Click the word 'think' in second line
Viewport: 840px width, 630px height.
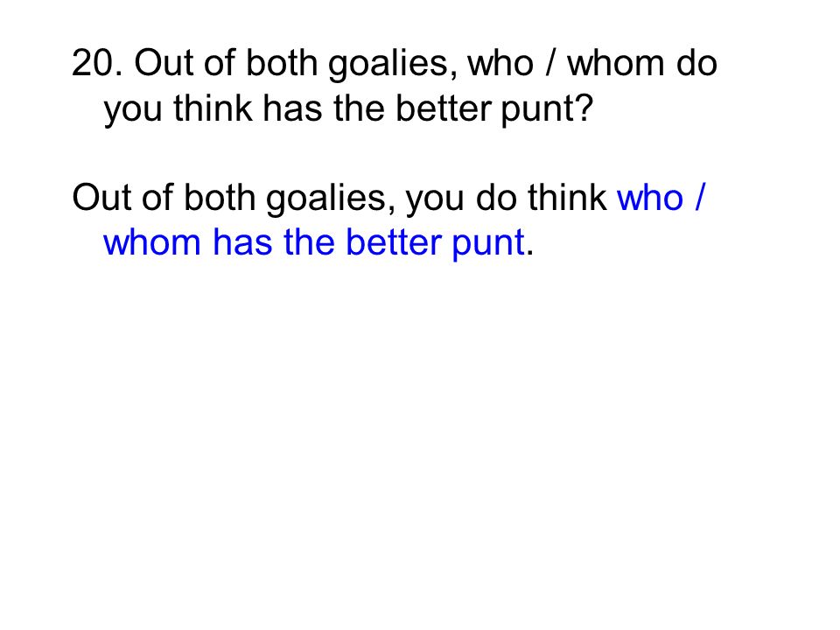click(213, 108)
